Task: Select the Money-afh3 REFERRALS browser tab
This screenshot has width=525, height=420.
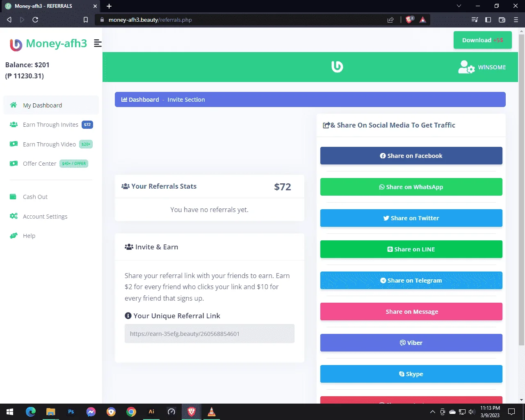Action: 50,6
